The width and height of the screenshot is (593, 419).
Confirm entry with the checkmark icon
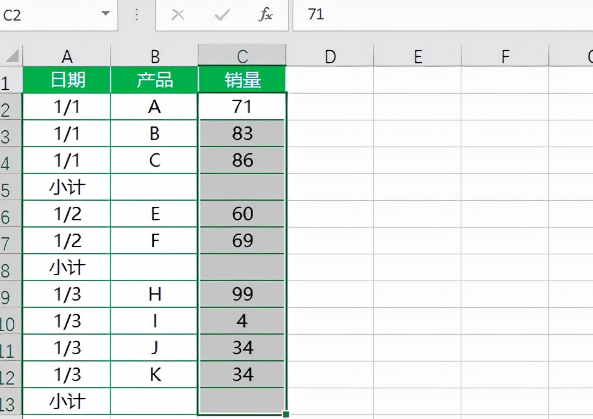click(222, 15)
